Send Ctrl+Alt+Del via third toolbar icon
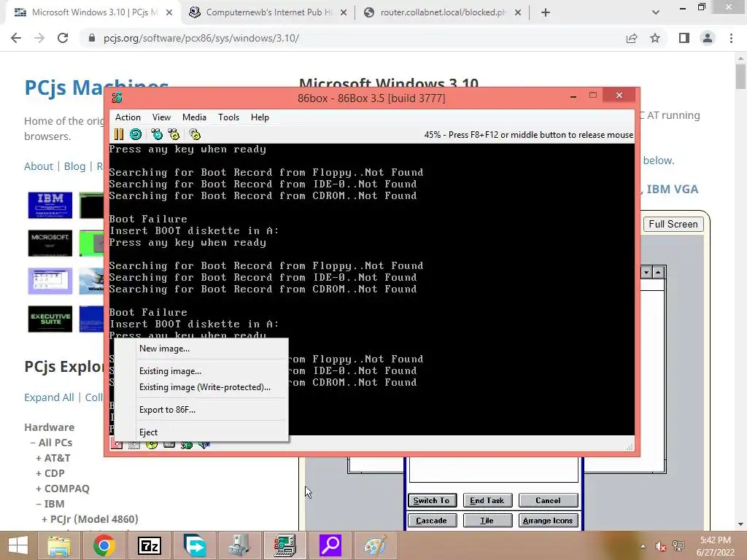Screen dimensions: 747x560 [x=157, y=134]
